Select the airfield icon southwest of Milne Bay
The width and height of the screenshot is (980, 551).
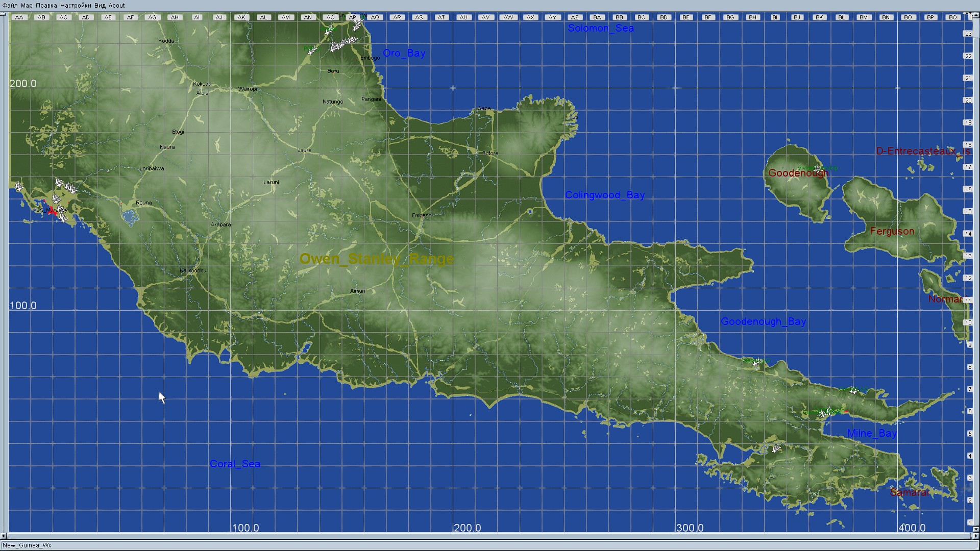point(776,449)
